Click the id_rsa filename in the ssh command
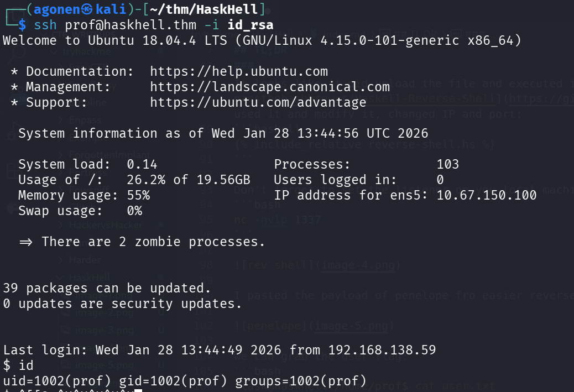 click(250, 25)
